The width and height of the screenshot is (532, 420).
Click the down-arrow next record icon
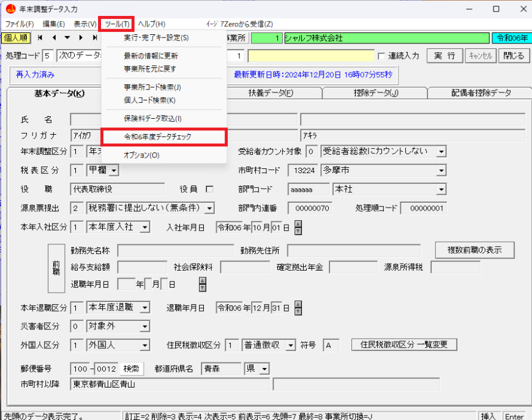click(67, 38)
